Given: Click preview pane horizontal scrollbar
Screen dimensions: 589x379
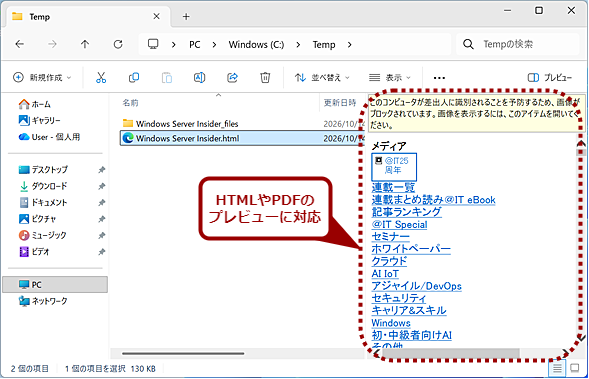Looking at the screenshot, I should point(451,353).
